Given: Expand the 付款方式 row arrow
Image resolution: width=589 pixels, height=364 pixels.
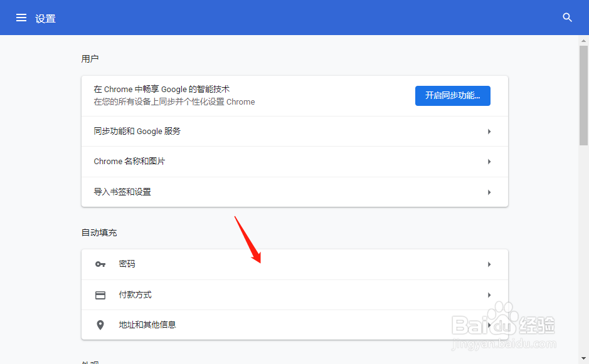Looking at the screenshot, I should tap(489, 295).
